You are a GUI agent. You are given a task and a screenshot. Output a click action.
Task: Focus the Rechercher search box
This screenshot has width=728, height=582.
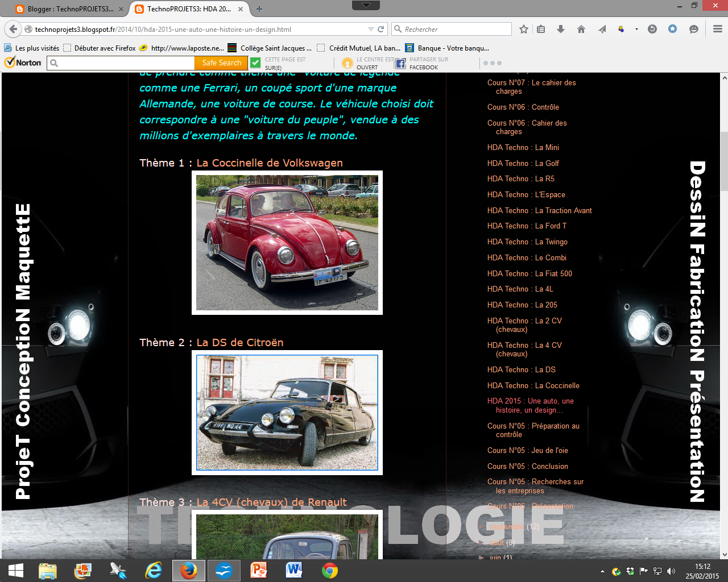[452, 29]
